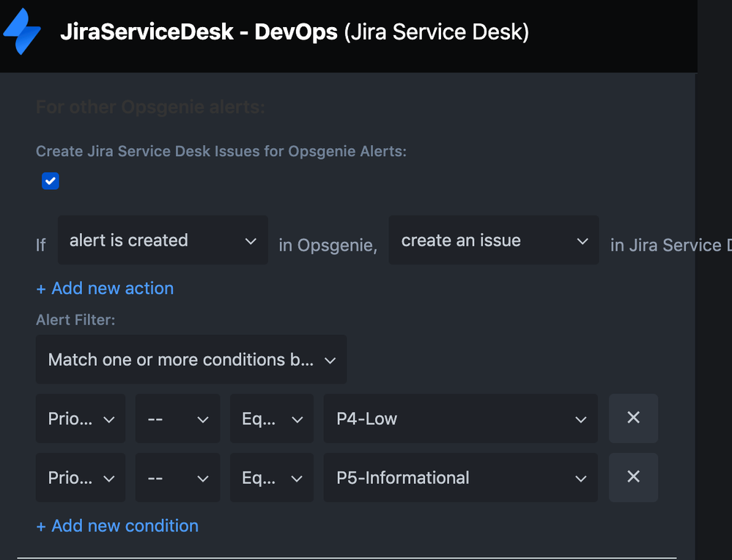Open the Equals operator dropdown in second row

[x=272, y=478]
